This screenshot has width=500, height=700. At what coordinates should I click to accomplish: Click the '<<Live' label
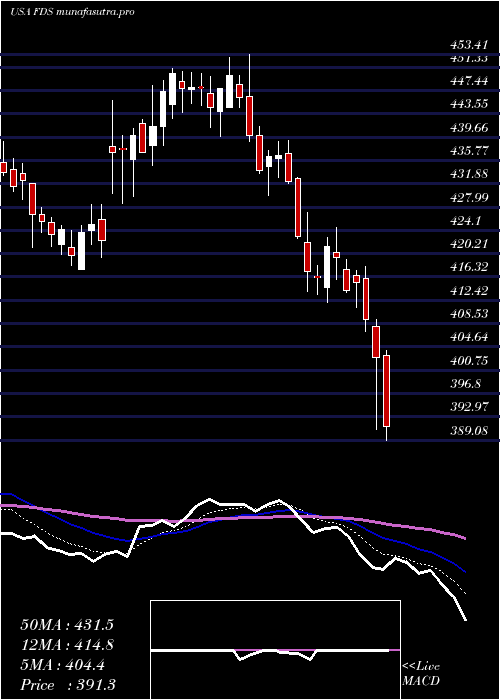[421, 667]
